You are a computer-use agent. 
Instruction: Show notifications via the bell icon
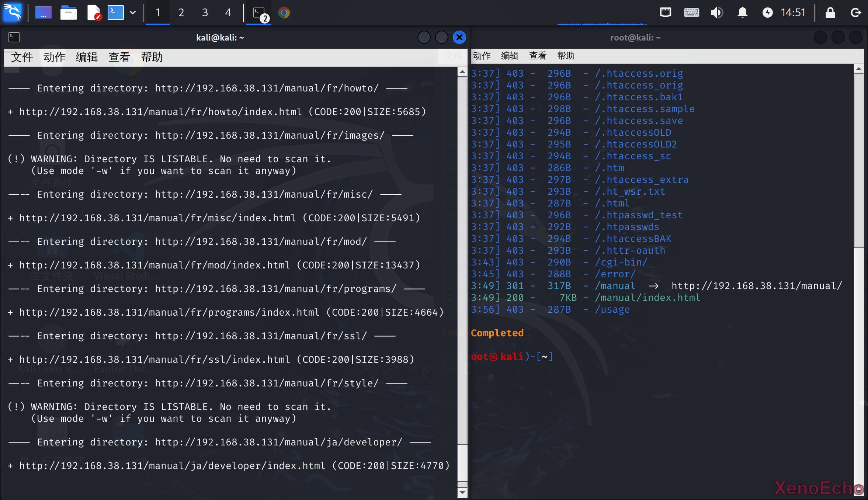742,13
